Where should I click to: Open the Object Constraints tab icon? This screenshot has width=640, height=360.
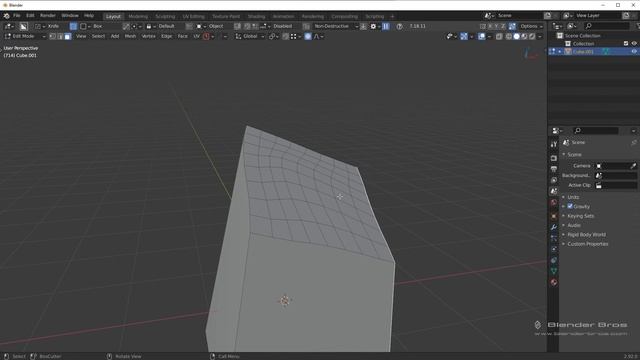click(x=553, y=260)
